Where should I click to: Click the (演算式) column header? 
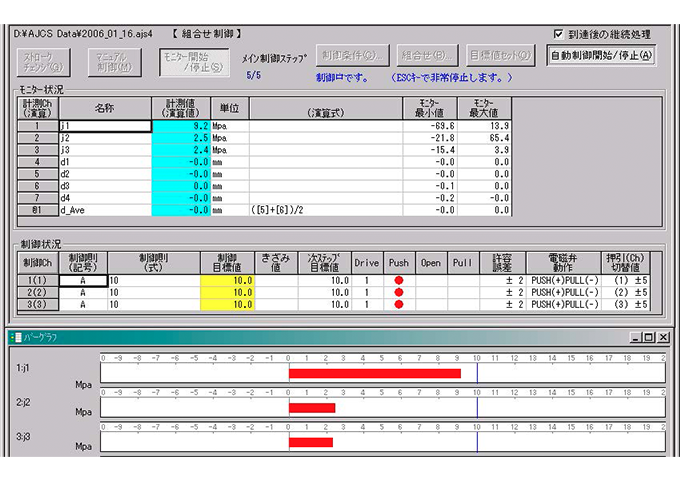[x=326, y=108]
